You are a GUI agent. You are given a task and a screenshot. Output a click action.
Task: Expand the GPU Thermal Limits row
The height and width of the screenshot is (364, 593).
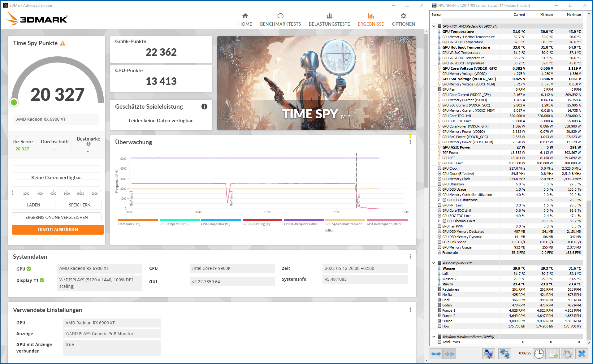pyautogui.click(x=439, y=221)
